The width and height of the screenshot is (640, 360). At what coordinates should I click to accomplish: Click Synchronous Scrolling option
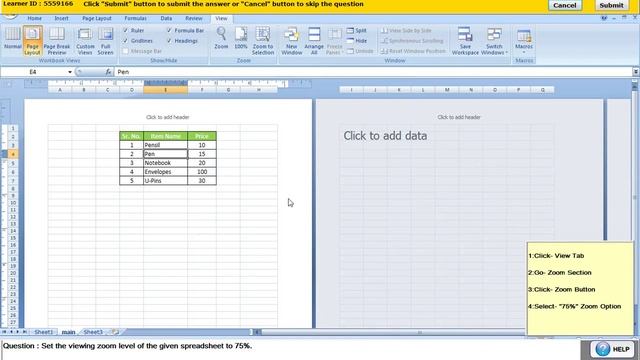pyautogui.click(x=412, y=41)
